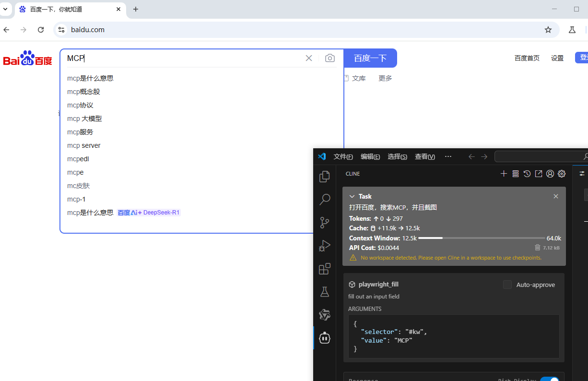588x381 pixels.
Task: Reload the browser page
Action: click(41, 30)
